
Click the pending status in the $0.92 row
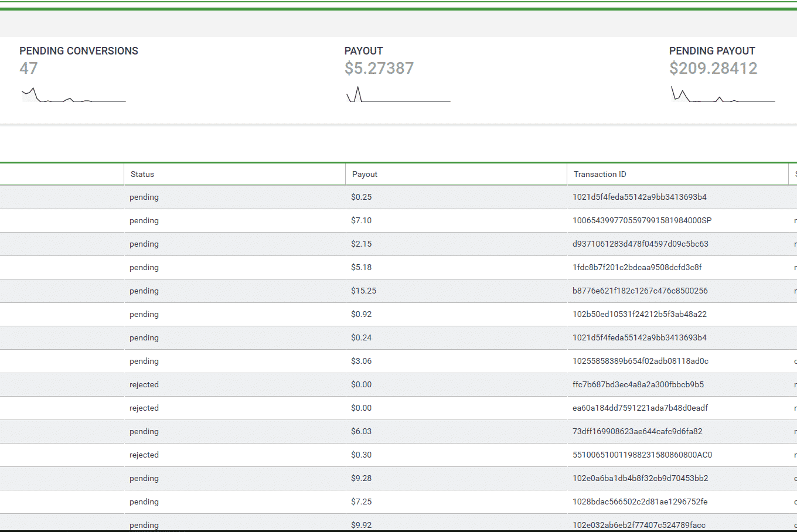point(144,315)
